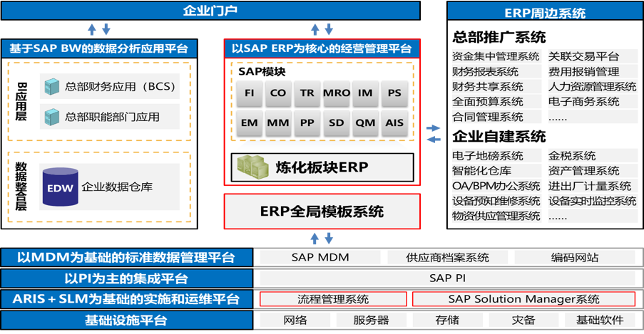The width and height of the screenshot is (644, 334).
Task: Select the QM module tile
Action: (365, 122)
